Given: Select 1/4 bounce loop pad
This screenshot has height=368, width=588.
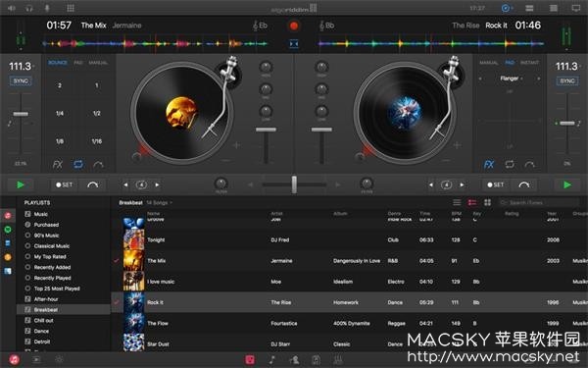Looking at the screenshot, I should pyautogui.click(x=60, y=114).
